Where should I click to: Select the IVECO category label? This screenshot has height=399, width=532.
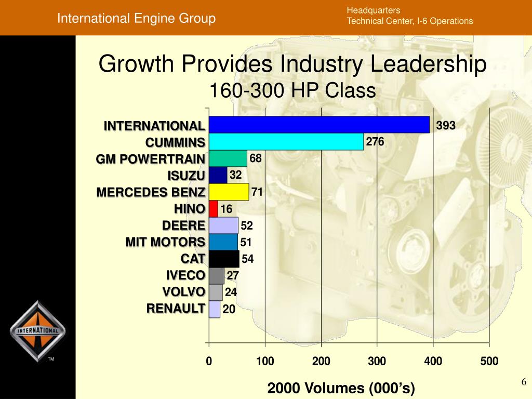pyautogui.click(x=185, y=275)
